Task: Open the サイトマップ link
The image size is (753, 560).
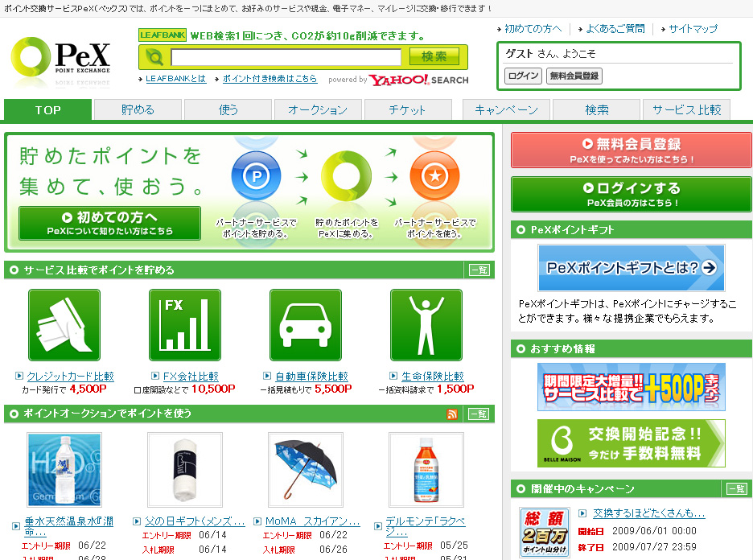Action: click(693, 29)
